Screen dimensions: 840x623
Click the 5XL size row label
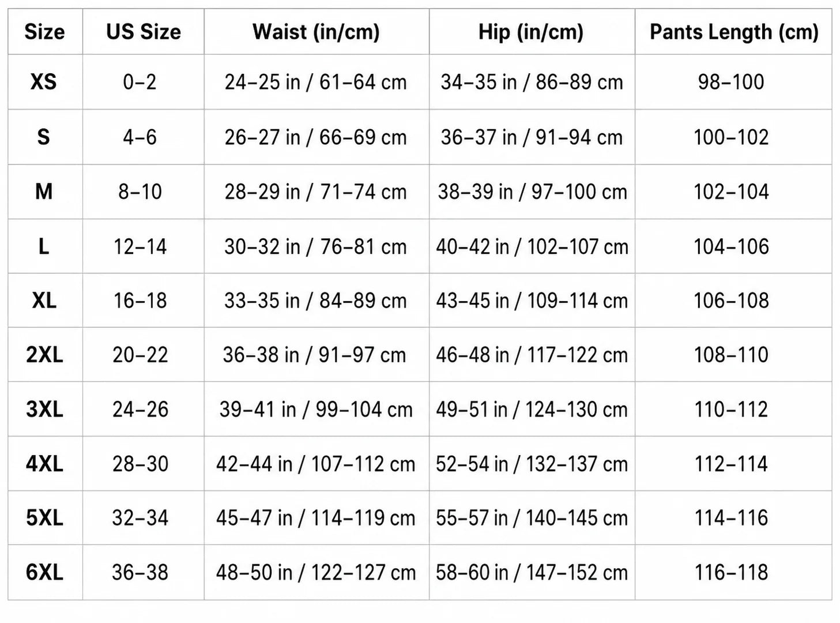pyautogui.click(x=44, y=517)
